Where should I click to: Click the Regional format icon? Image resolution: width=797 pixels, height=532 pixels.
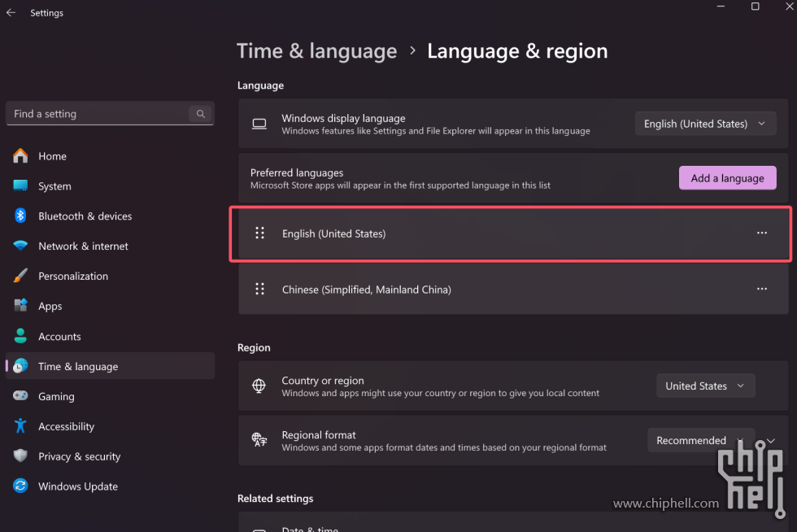(x=259, y=439)
